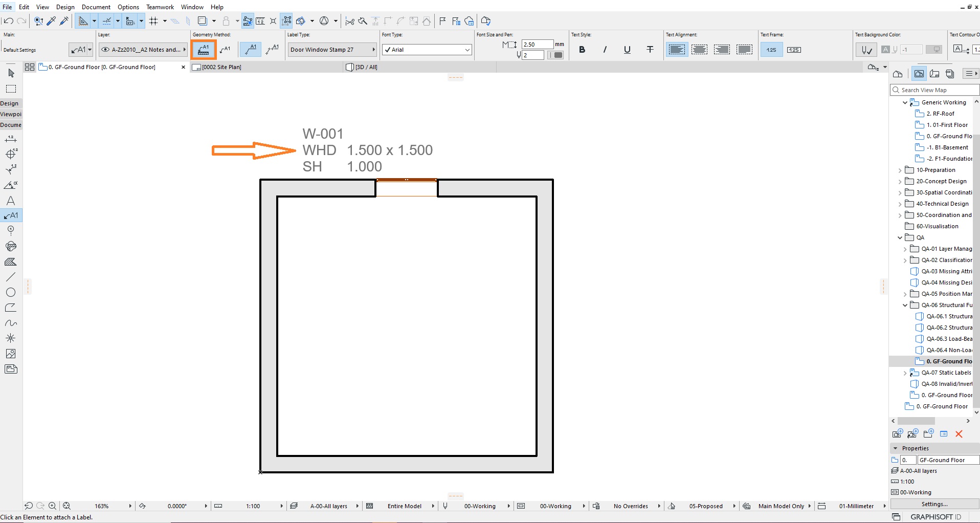Toggle Underline text style
Screen dimensions: 980x523
point(627,50)
